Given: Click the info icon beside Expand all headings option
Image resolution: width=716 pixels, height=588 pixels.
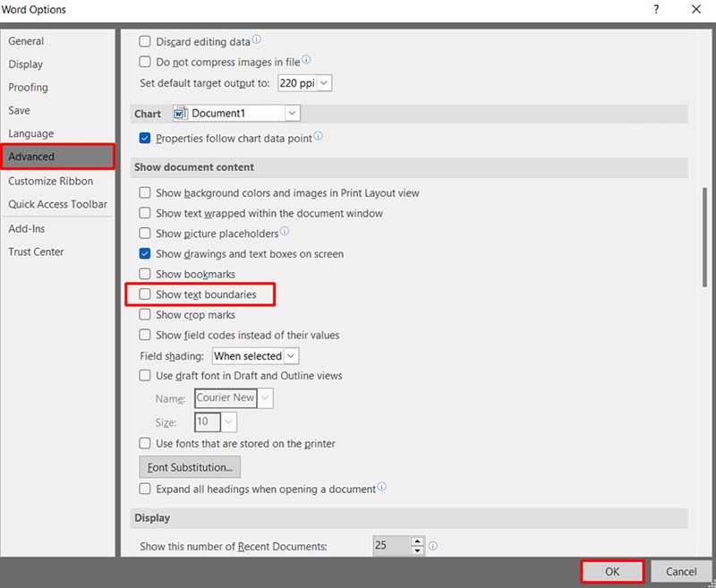Looking at the screenshot, I should 379,489.
